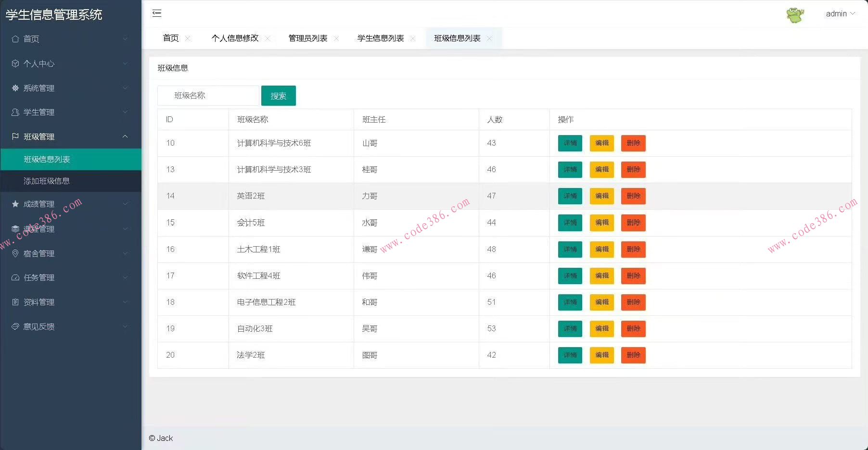Viewport: 868px width, 450px height.
Task: Click the admin avatar frog image
Action: coord(795,14)
